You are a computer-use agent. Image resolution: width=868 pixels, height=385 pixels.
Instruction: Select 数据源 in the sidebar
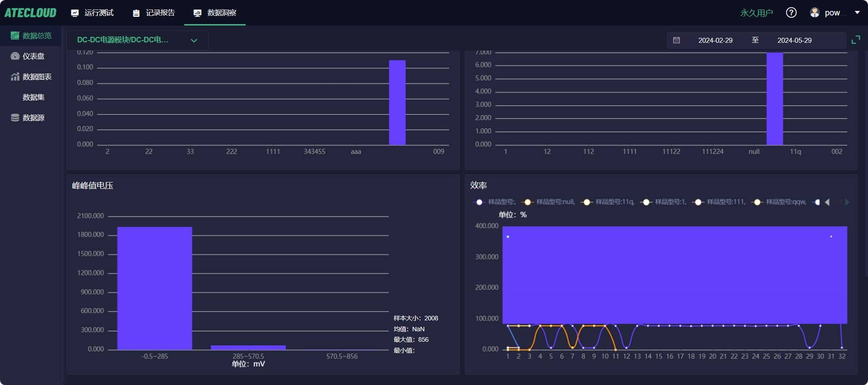click(30, 117)
